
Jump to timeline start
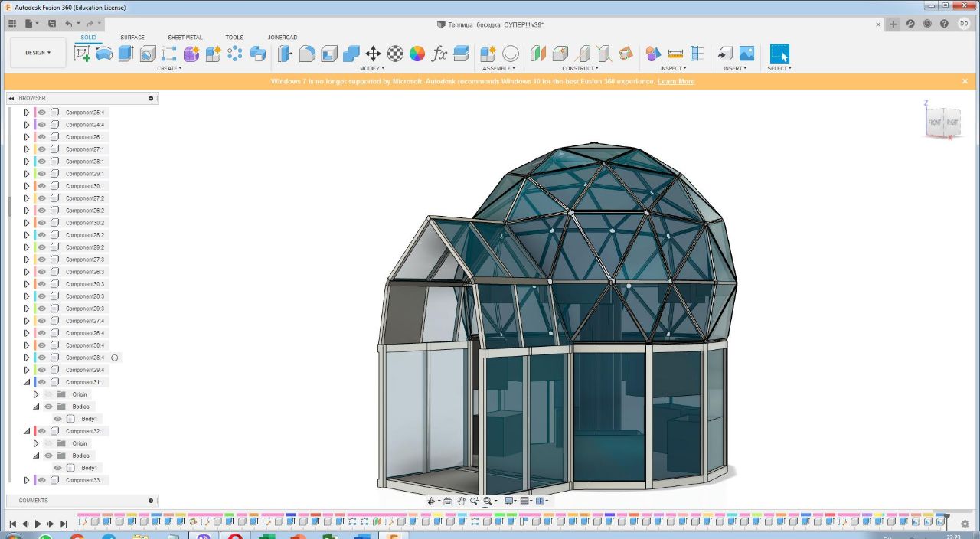12,524
